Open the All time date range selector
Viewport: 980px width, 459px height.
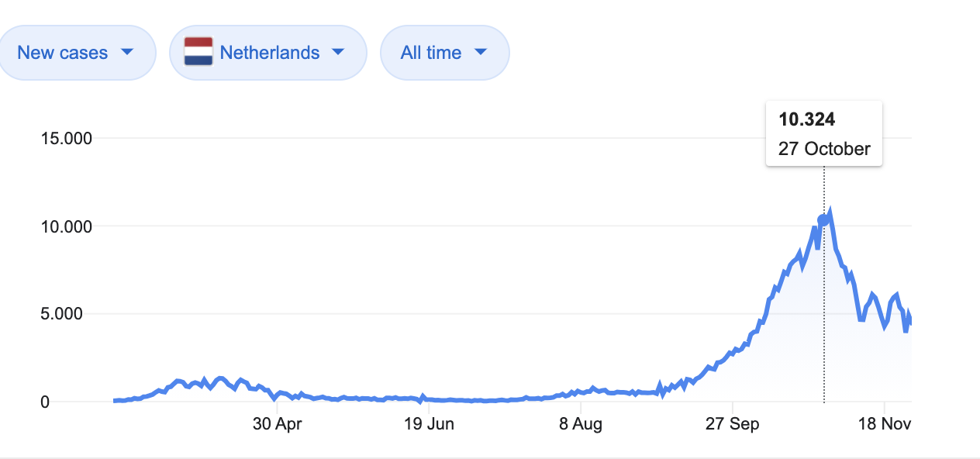click(x=444, y=52)
